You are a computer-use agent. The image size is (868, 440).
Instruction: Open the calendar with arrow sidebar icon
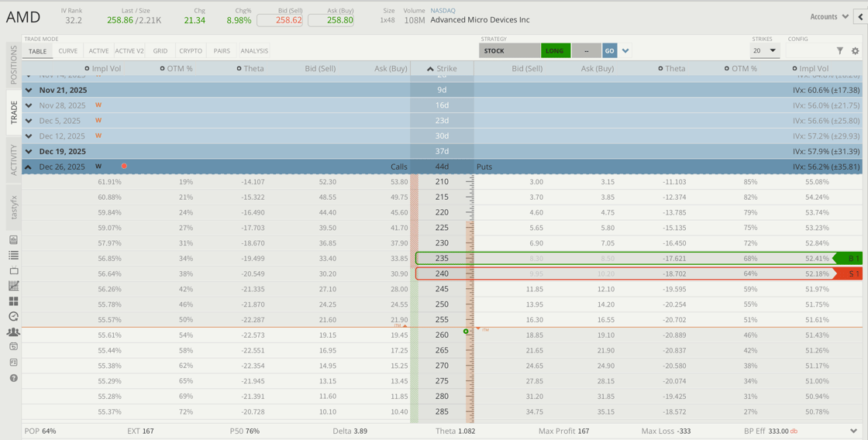14,346
